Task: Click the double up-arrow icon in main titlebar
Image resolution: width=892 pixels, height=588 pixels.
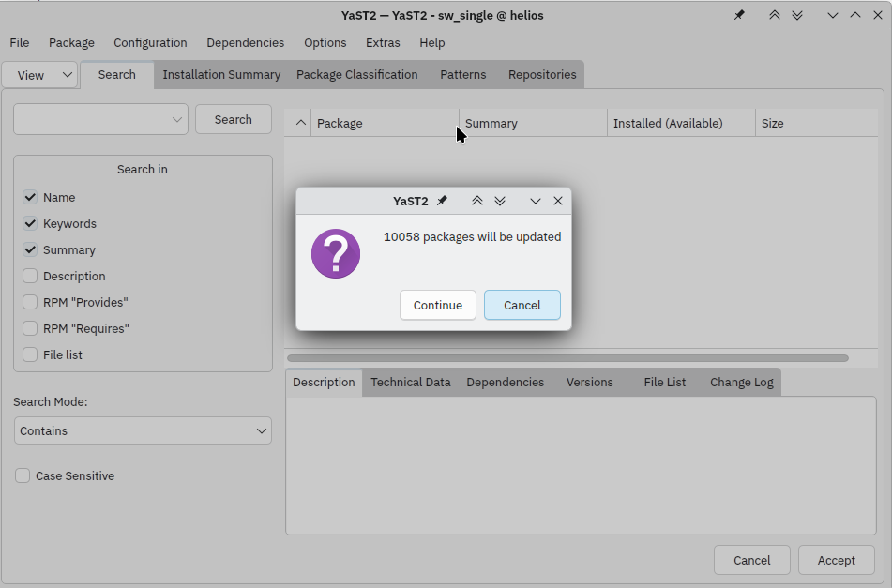Action: point(774,15)
